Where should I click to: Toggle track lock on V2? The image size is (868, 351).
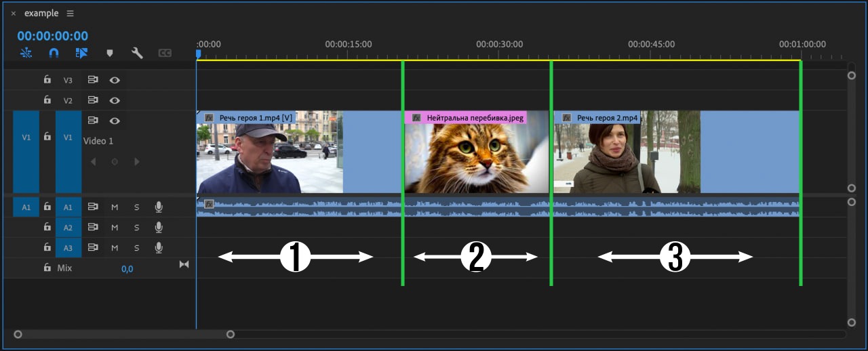coord(47,100)
